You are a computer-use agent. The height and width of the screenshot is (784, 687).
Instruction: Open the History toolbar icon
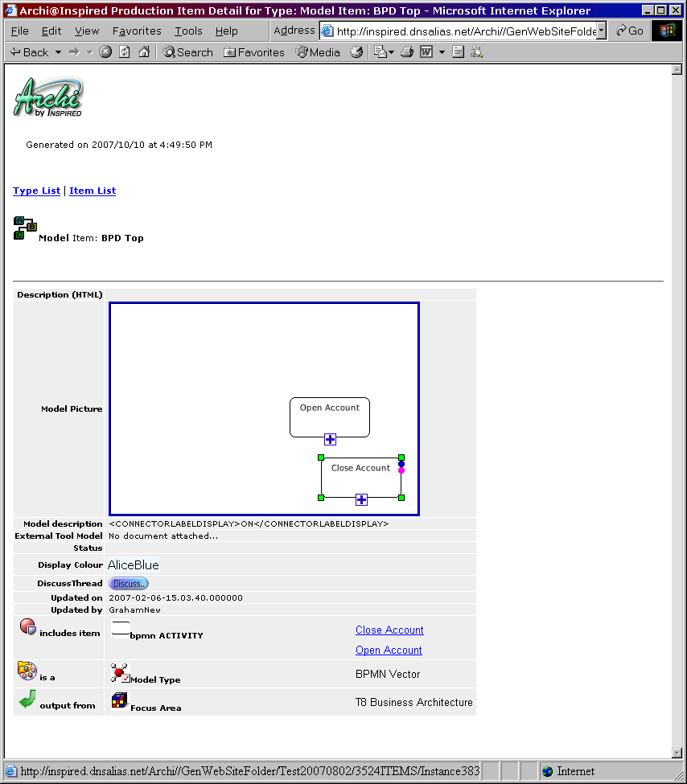pyautogui.click(x=356, y=52)
